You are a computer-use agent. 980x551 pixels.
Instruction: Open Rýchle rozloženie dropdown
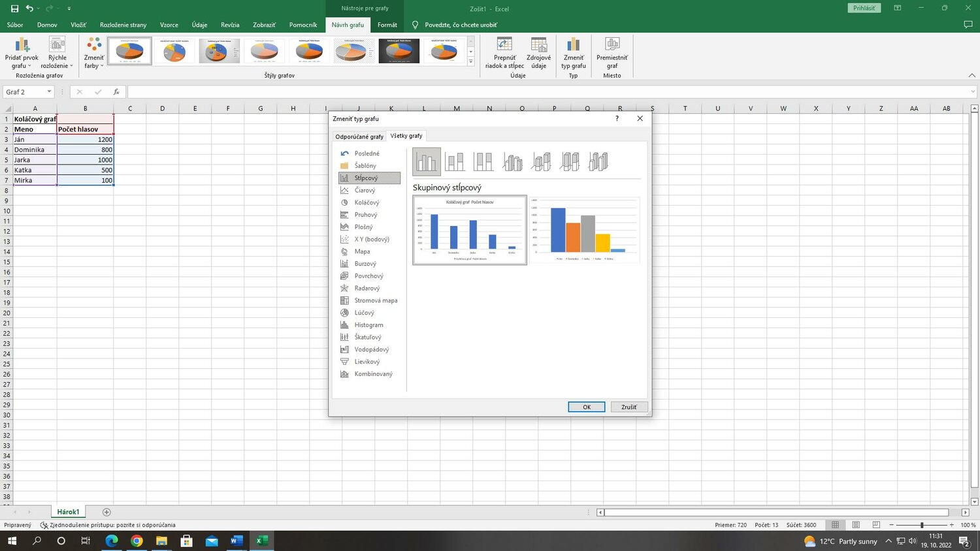[57, 53]
